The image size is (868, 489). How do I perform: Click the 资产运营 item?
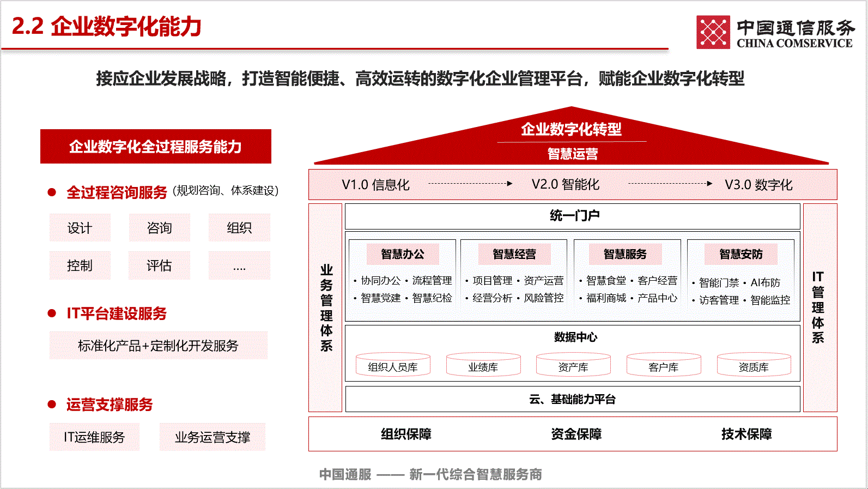click(544, 280)
